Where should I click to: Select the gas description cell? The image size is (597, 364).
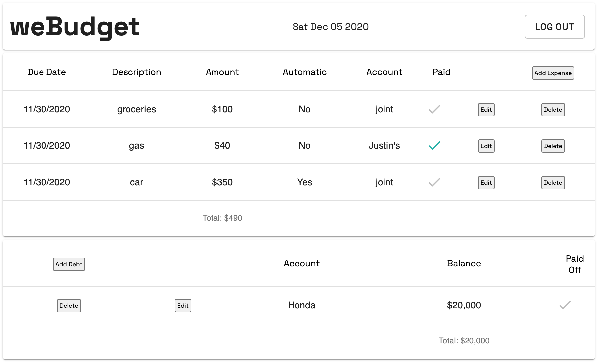tap(136, 146)
